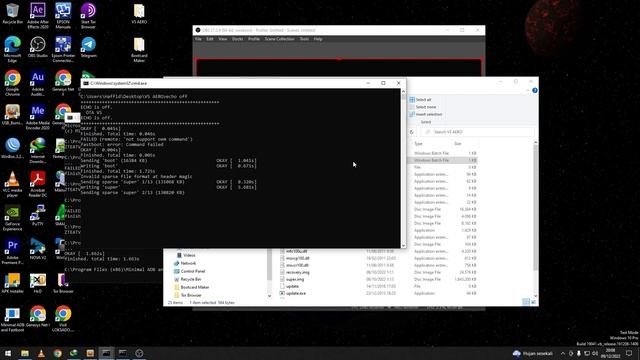Open Explorer help question-mark icon

coord(534,90)
